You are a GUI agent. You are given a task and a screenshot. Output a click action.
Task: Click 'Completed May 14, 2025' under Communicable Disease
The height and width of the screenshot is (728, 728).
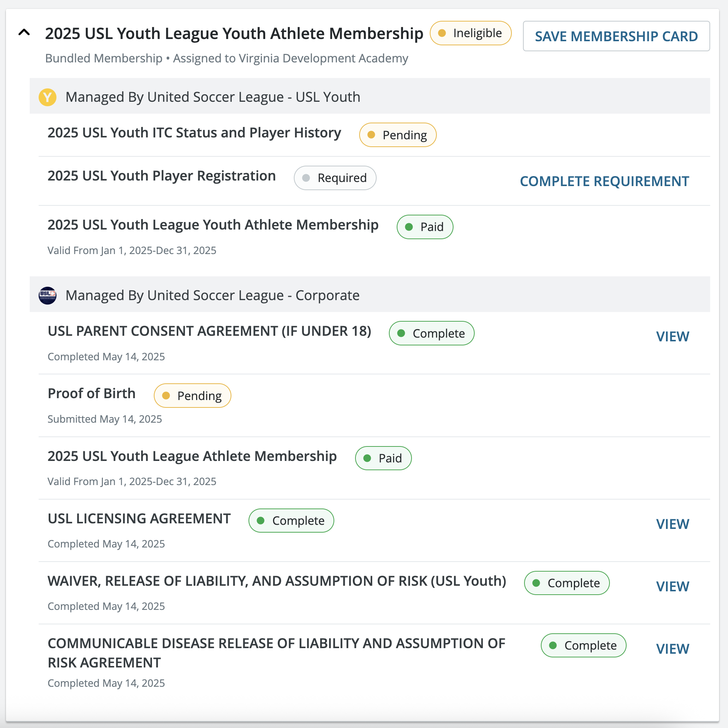[106, 683]
